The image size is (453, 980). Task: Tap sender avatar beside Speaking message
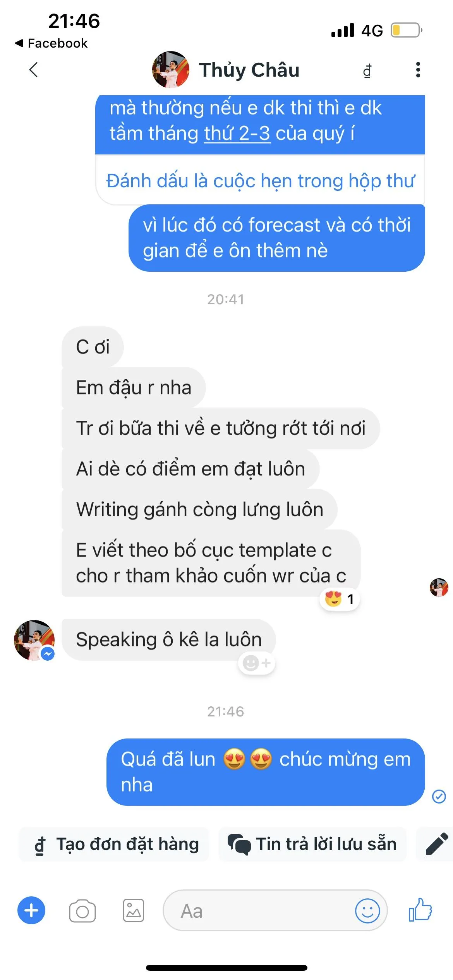(x=34, y=640)
